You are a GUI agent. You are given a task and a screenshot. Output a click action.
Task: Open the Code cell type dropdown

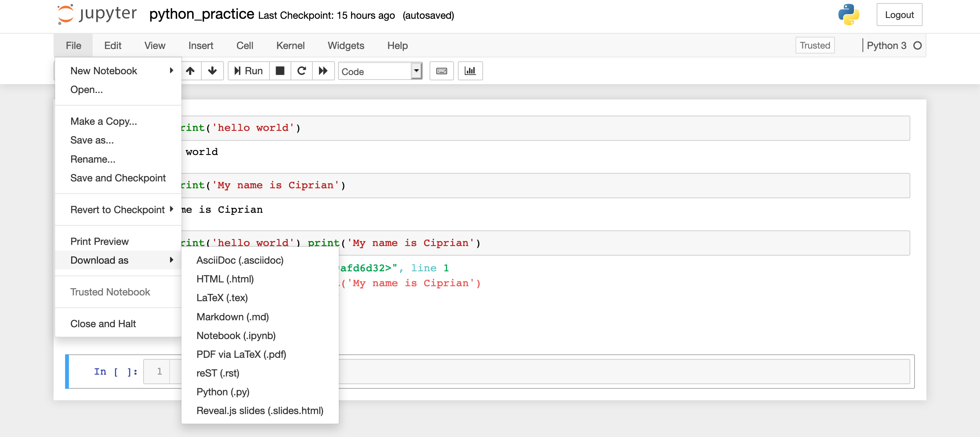point(380,71)
